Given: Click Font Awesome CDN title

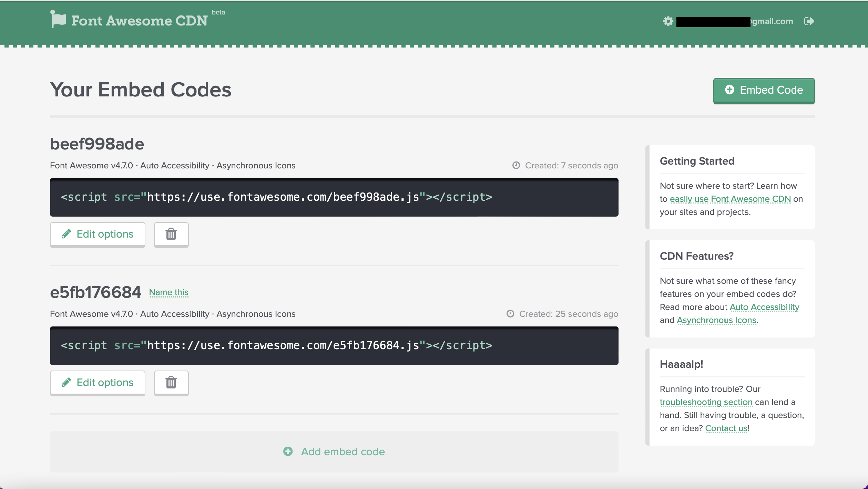Looking at the screenshot, I should (140, 21).
